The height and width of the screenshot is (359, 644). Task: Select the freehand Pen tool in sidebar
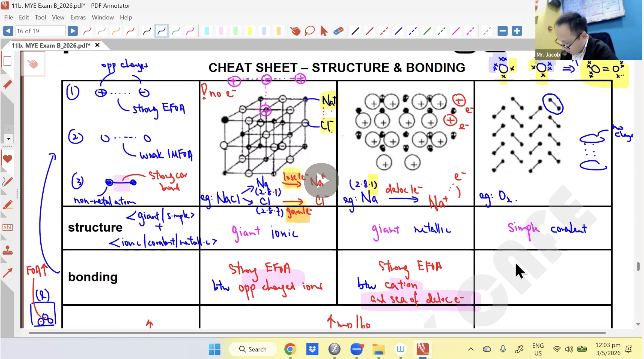[x=7, y=181]
